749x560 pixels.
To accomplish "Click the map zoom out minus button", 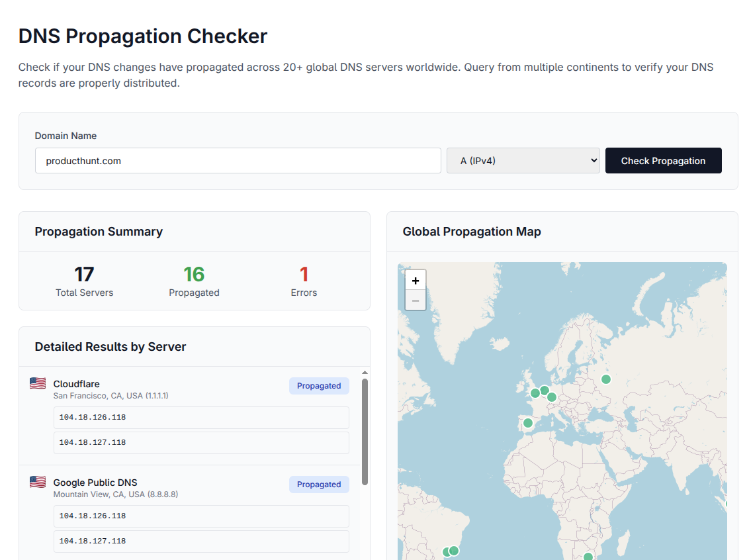I will (416, 301).
